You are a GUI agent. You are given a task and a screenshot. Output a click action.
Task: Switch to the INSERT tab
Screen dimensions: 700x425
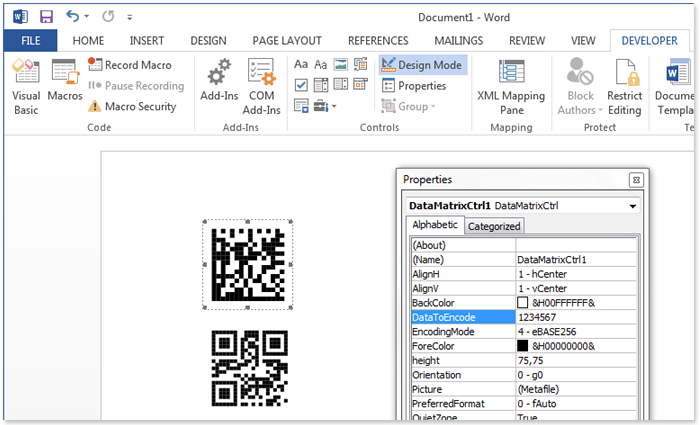pyautogui.click(x=147, y=41)
